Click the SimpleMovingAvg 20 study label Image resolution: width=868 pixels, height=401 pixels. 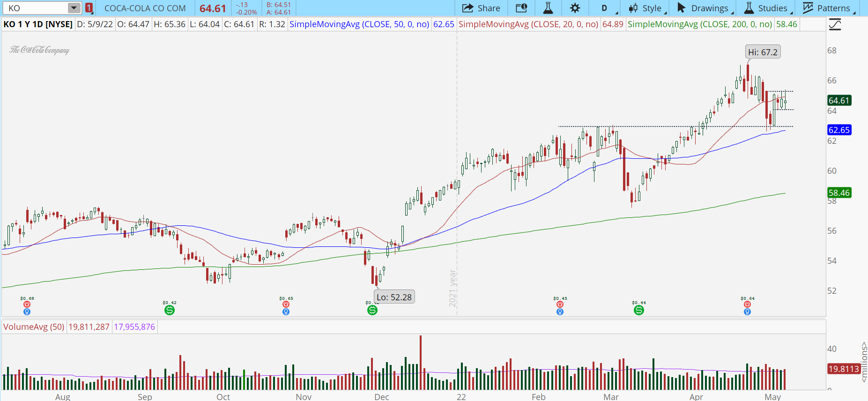pos(528,24)
